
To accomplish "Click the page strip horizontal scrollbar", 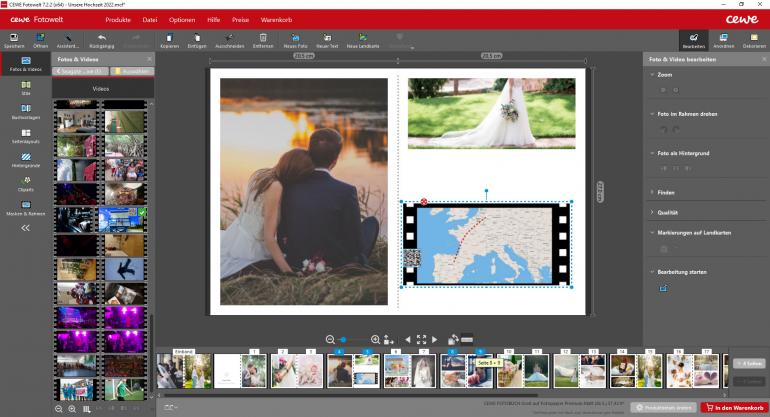I will tap(351, 394).
